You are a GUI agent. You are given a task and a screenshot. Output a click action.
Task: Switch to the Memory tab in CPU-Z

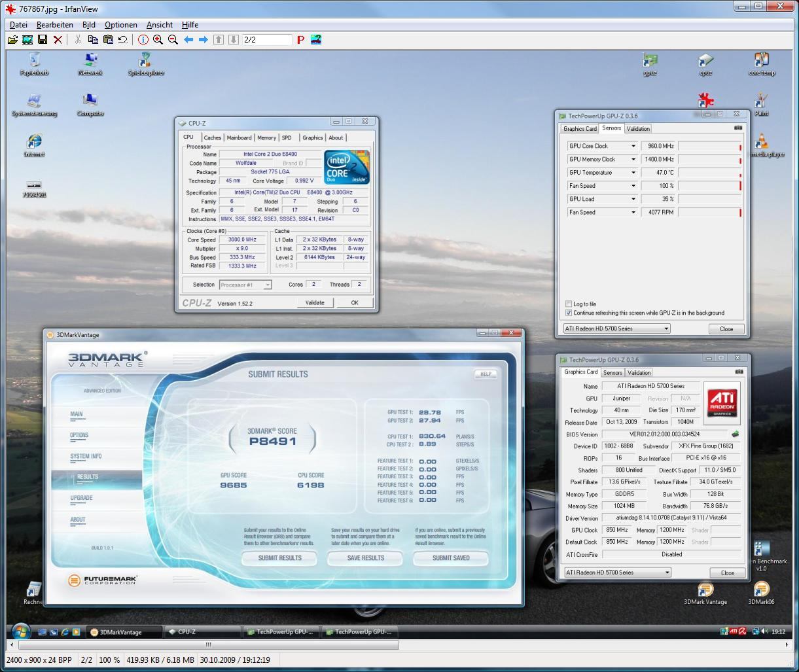[266, 137]
